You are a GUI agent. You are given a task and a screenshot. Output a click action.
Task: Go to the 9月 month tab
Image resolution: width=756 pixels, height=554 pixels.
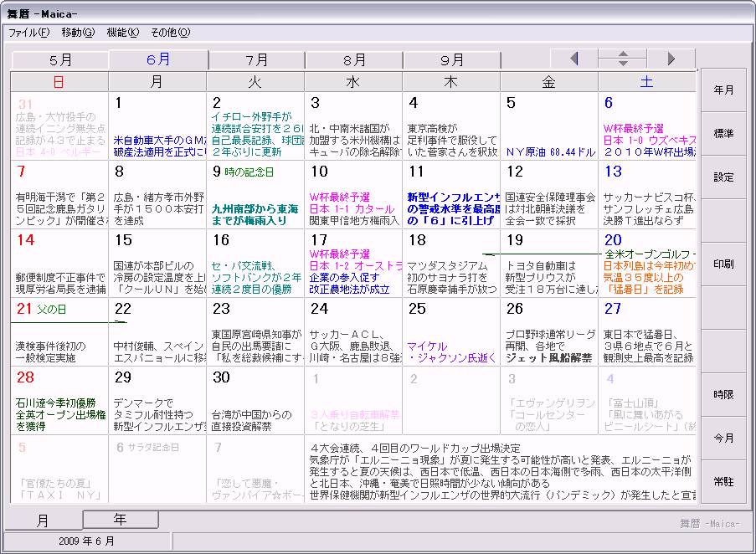(x=452, y=60)
